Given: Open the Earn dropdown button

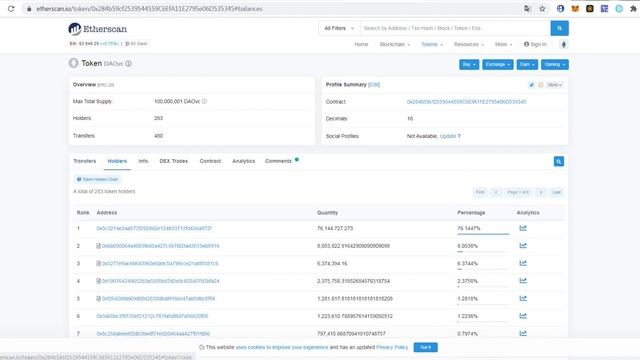Looking at the screenshot, I should click(x=527, y=64).
